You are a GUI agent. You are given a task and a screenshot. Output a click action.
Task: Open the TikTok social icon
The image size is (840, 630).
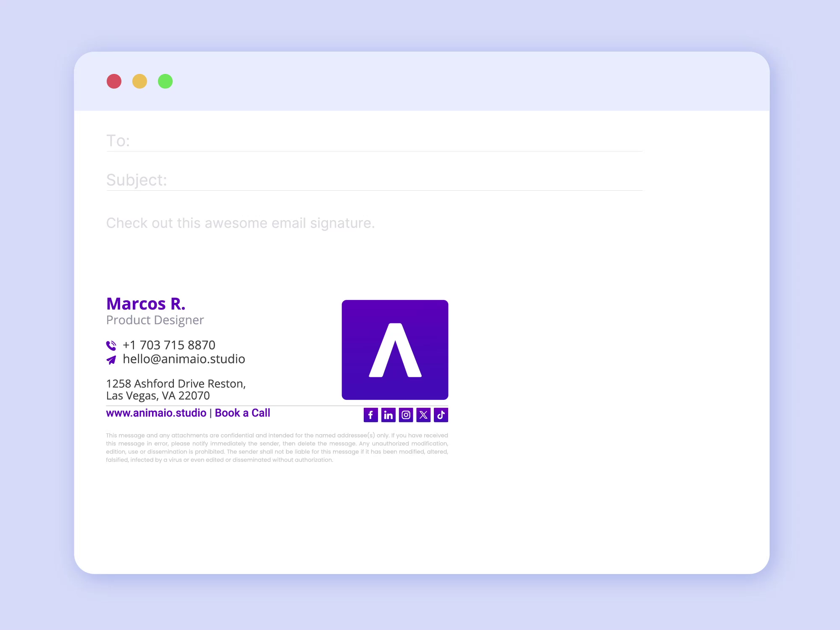(x=441, y=415)
